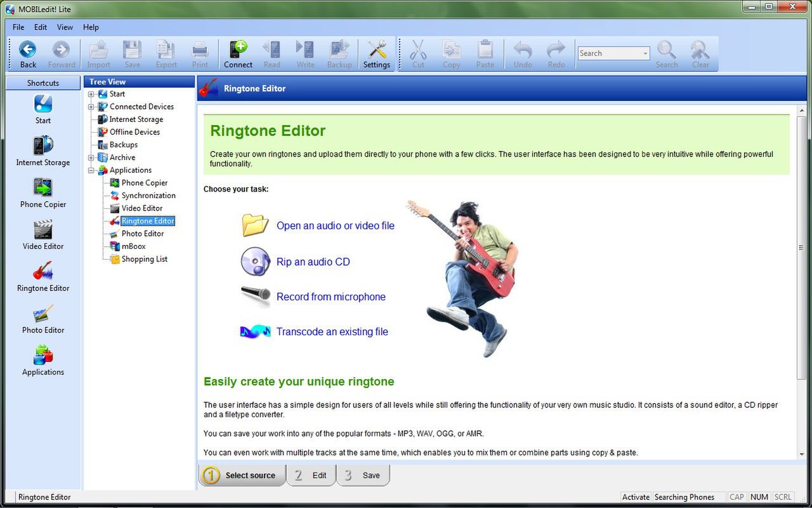Viewport: 812px width, 508px height.
Task: Click the Forward arrow button
Action: pos(62,54)
